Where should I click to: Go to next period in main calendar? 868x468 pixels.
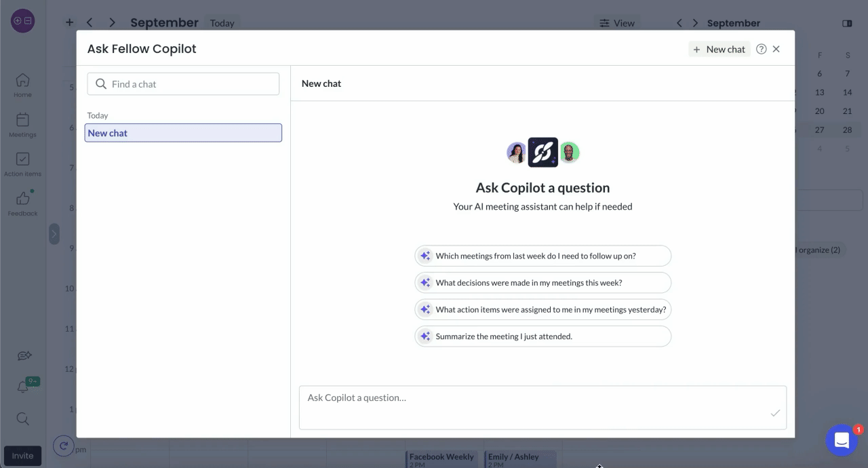112,22
